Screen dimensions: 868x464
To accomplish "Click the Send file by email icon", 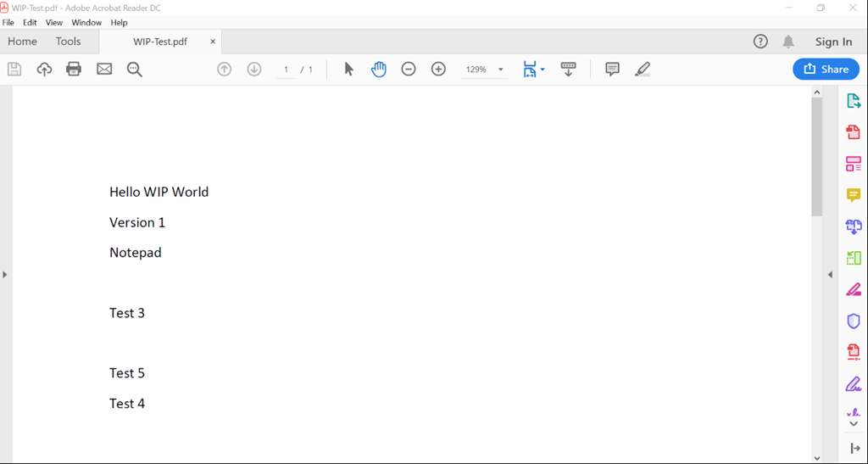I will [104, 70].
